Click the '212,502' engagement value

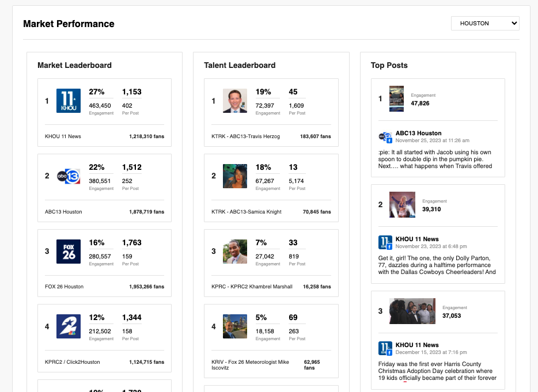(x=100, y=332)
